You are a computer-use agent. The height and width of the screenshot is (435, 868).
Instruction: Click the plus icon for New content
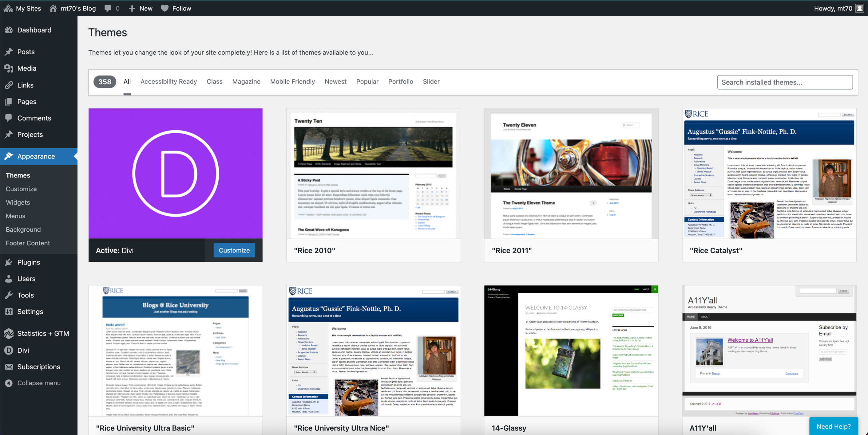[132, 8]
